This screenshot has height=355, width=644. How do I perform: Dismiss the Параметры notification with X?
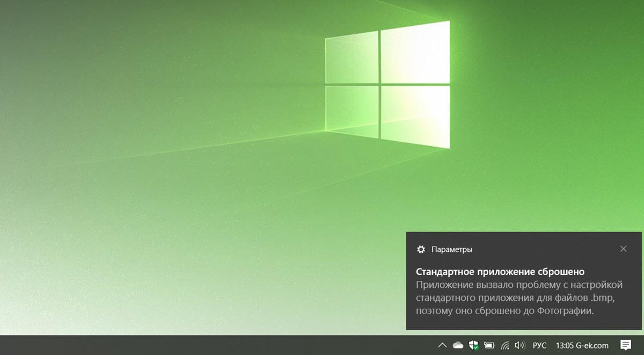point(623,249)
